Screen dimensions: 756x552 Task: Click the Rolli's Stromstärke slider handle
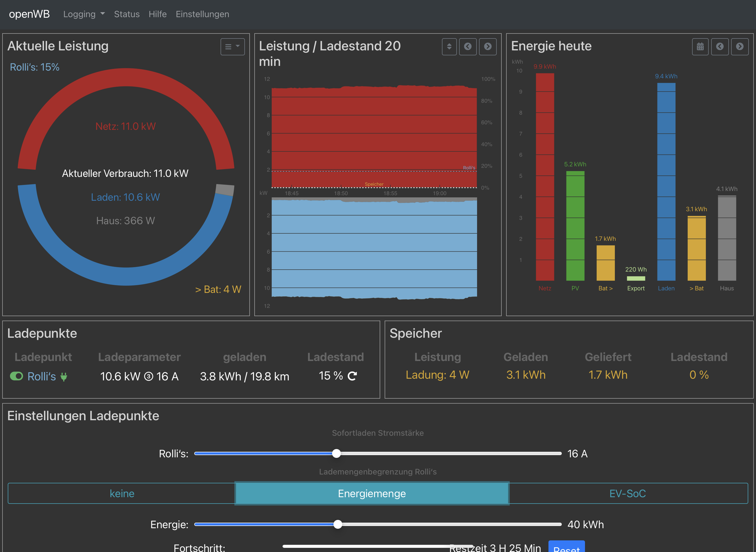[x=336, y=453]
